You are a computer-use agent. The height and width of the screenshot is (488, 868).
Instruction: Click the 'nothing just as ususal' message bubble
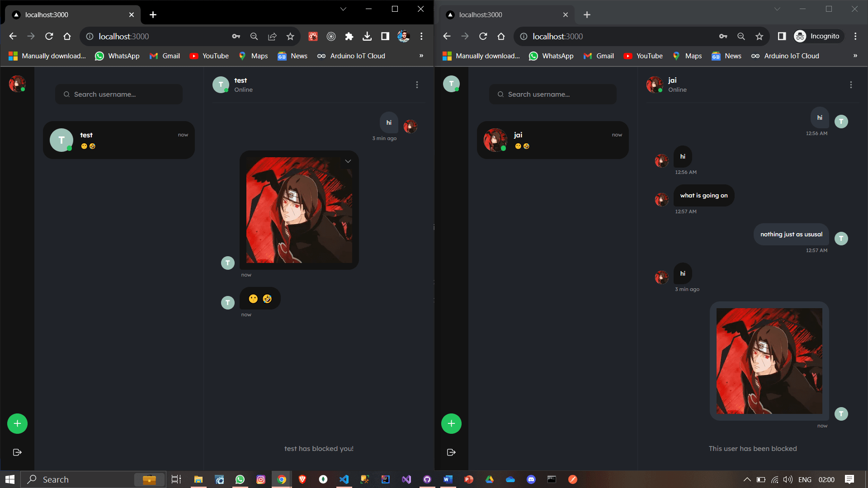[791, 234]
